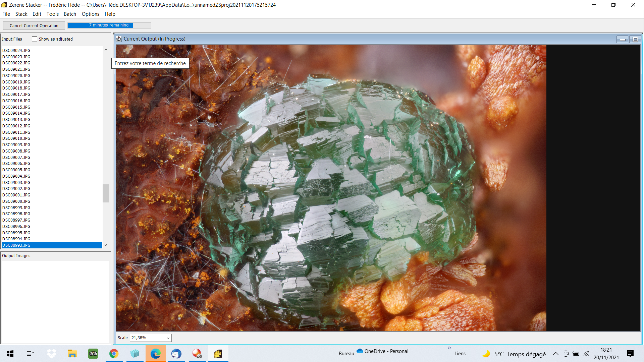Viewport: 644px width, 362px height.
Task: Open the Stack menu
Action: pyautogui.click(x=21, y=14)
